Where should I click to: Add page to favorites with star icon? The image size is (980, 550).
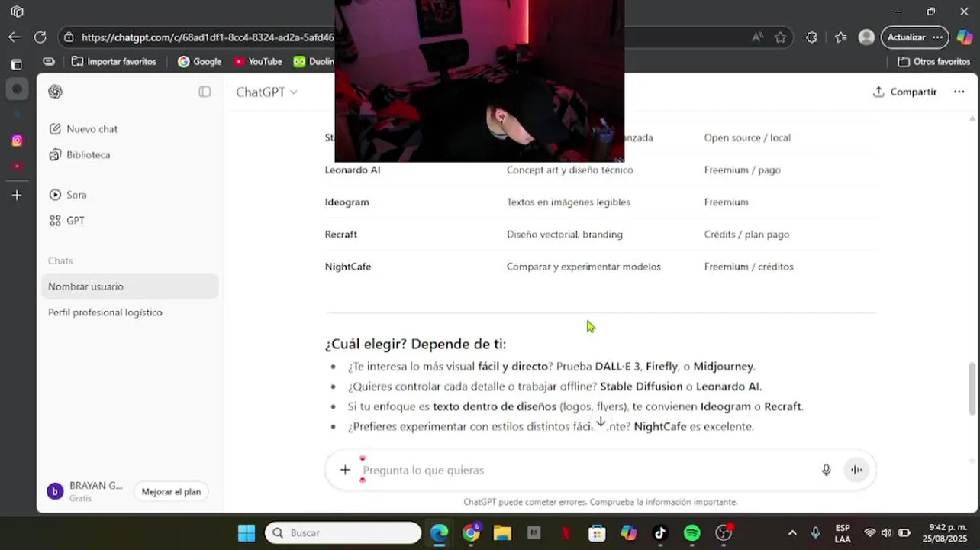click(780, 37)
